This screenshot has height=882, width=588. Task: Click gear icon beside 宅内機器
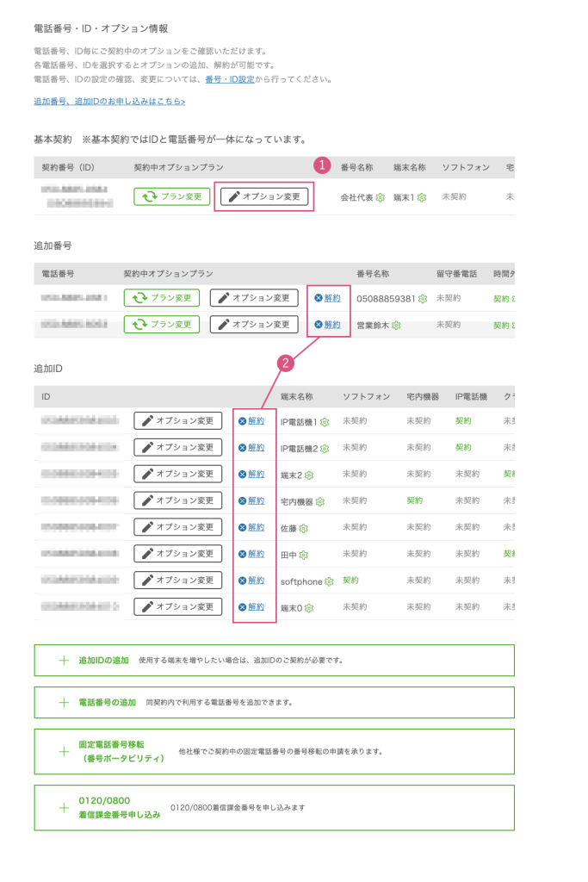[x=320, y=501]
